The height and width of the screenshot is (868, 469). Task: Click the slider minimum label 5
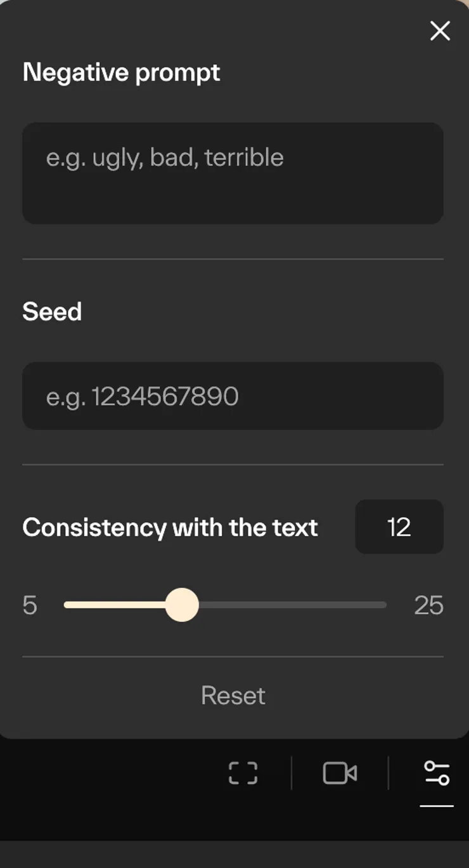30,606
